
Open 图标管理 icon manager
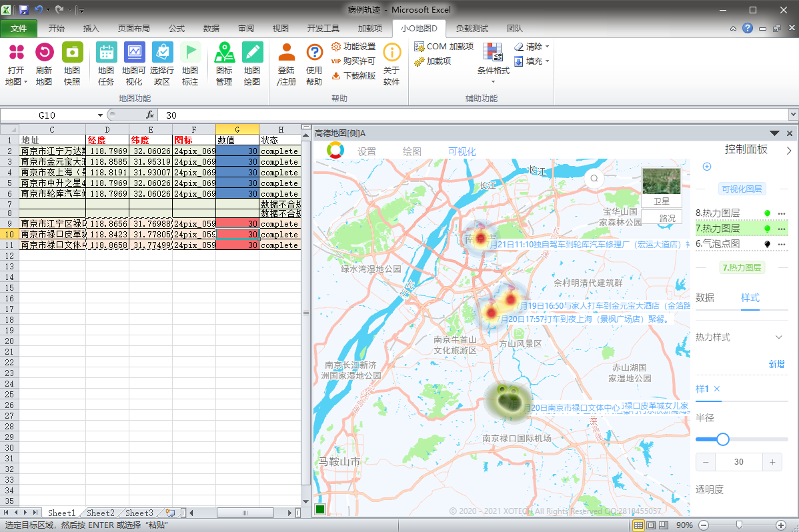[x=224, y=65]
